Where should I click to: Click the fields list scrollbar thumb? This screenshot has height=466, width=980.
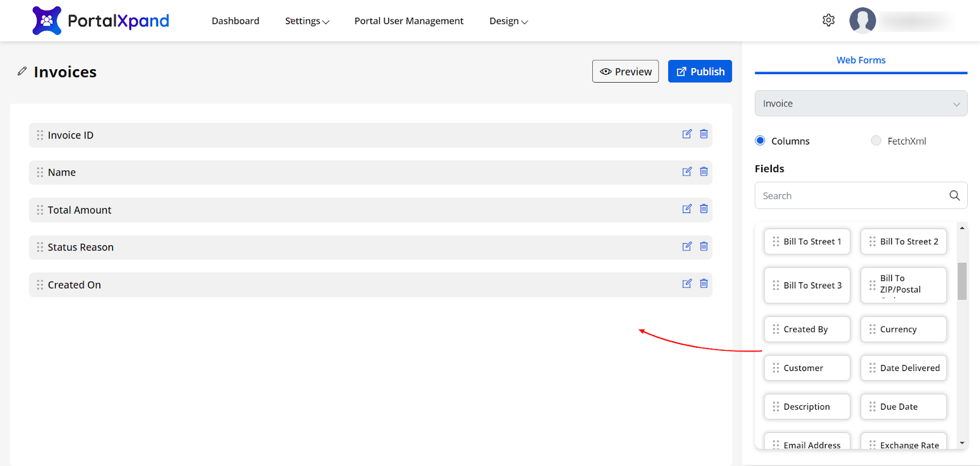tap(962, 281)
